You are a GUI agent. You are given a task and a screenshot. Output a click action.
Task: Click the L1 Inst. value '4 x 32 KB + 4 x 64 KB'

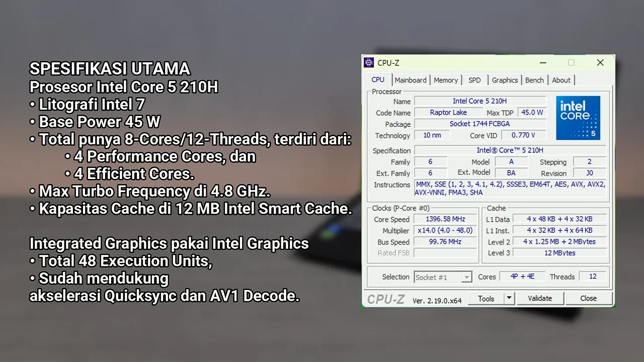[x=559, y=230]
